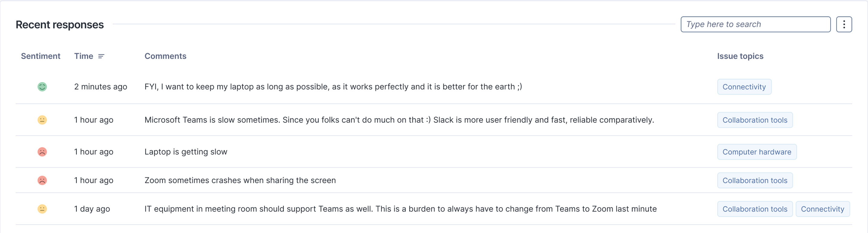This screenshot has width=868, height=233.
Task: Click the Time column sort icon
Action: 101,56
